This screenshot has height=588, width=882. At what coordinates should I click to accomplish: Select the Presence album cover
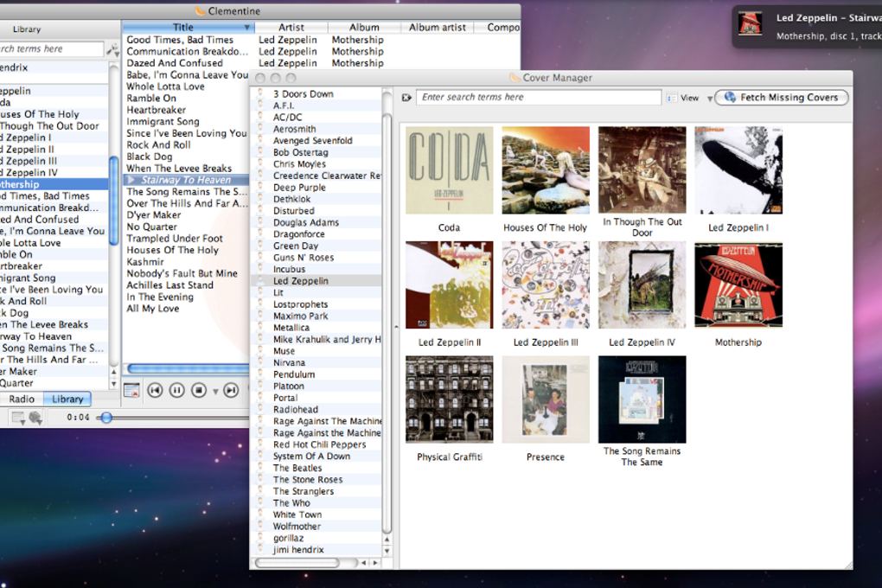pos(546,399)
